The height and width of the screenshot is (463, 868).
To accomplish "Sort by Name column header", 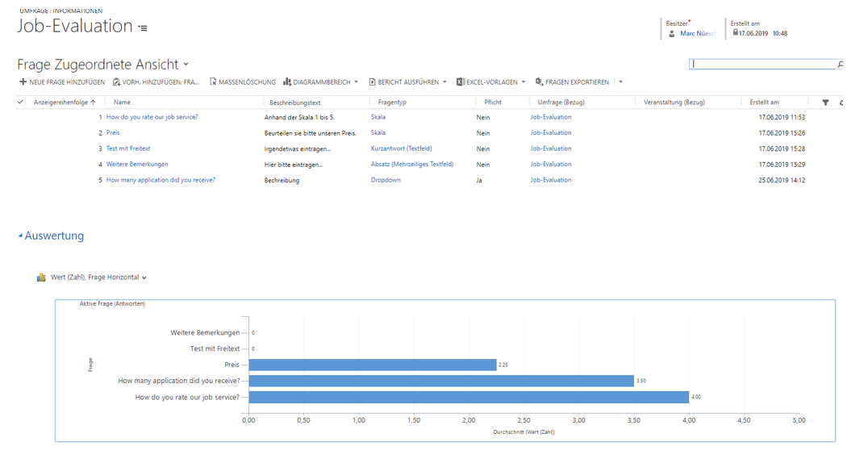I will coord(122,102).
